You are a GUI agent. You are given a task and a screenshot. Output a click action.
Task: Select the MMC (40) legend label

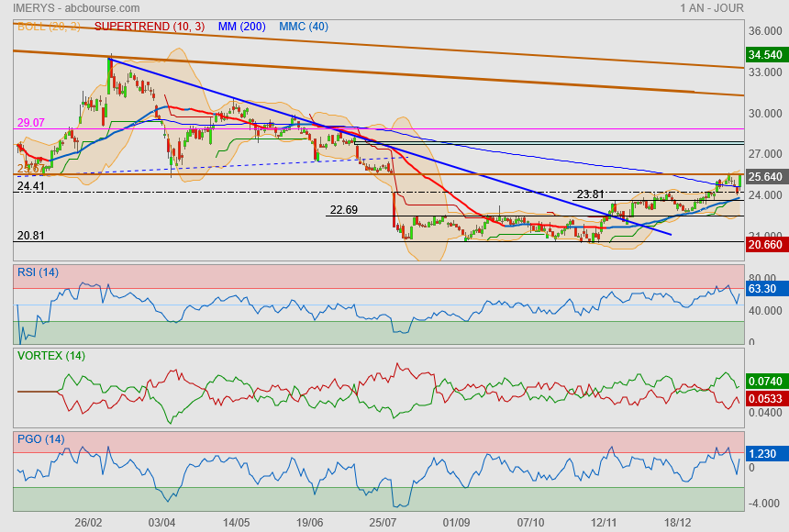pyautogui.click(x=303, y=27)
